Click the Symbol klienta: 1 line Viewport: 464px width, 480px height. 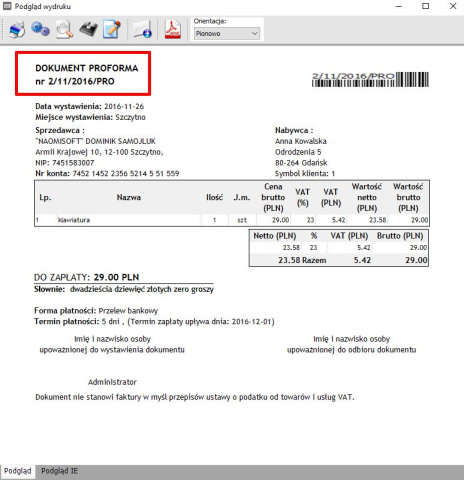tap(305, 173)
